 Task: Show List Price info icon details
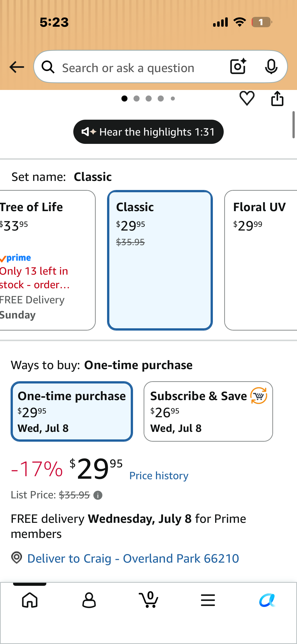click(x=98, y=495)
